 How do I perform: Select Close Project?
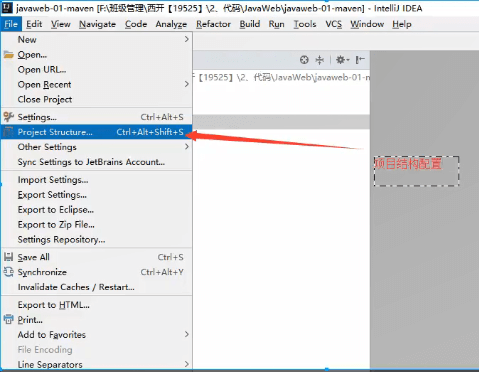[97, 99]
